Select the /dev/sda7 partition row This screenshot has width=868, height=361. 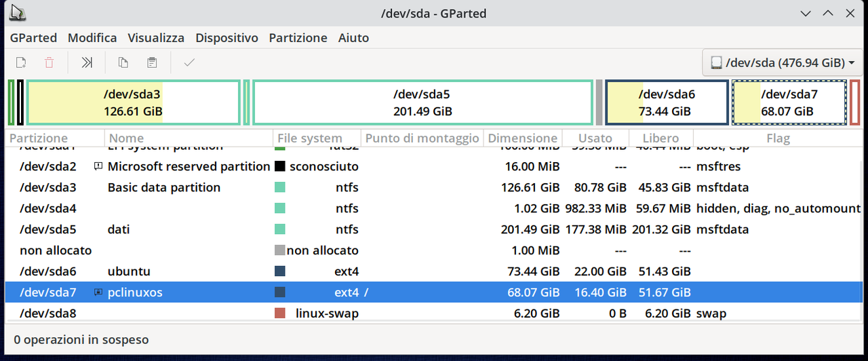click(x=434, y=292)
